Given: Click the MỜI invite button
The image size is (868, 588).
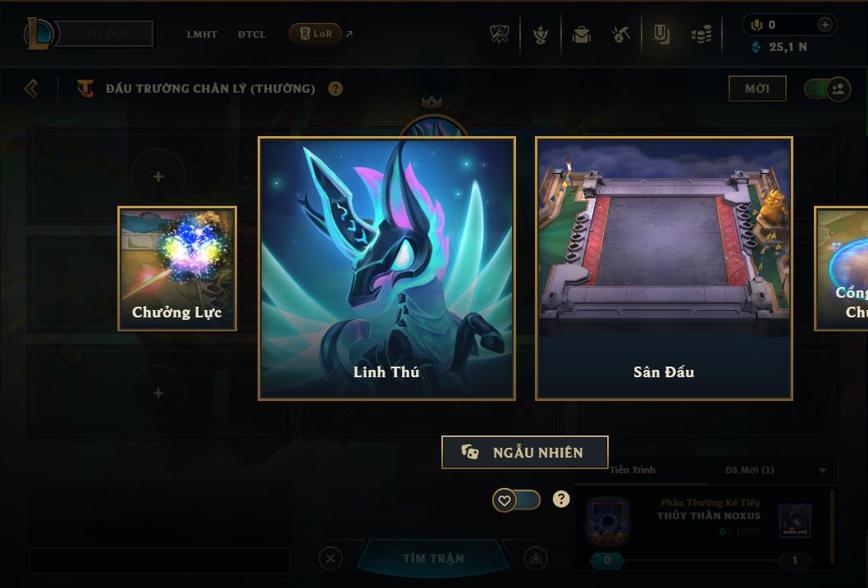Looking at the screenshot, I should click(757, 89).
